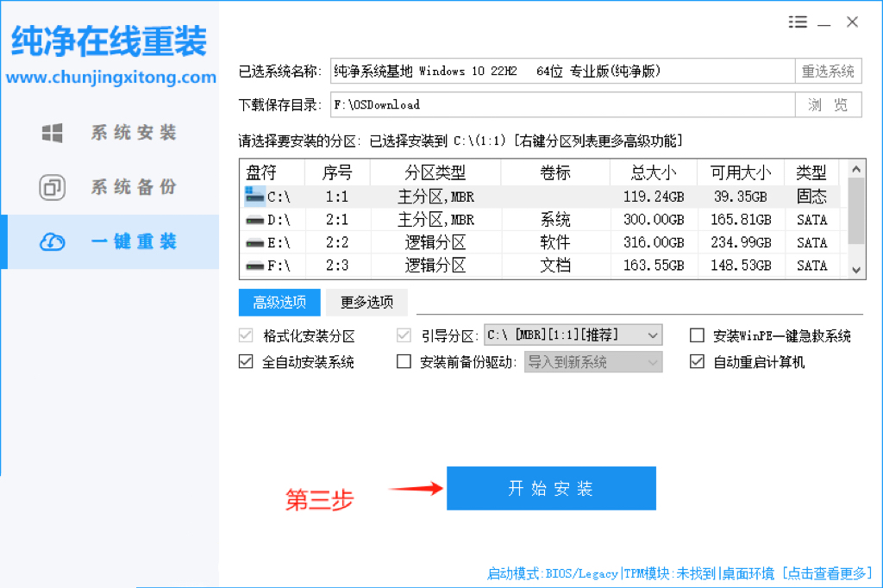Image resolution: width=883 pixels, height=588 pixels.
Task: Select the D:\ drive icon in partition list
Action: pos(254,220)
